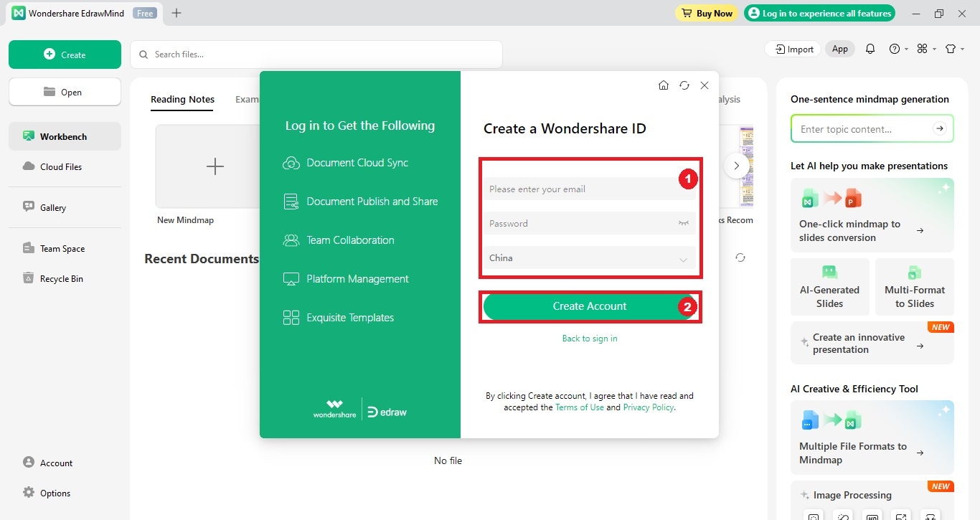Screen dimensions: 980x520
Task: Close the Create Wondershare ID dialog
Action: [705, 85]
